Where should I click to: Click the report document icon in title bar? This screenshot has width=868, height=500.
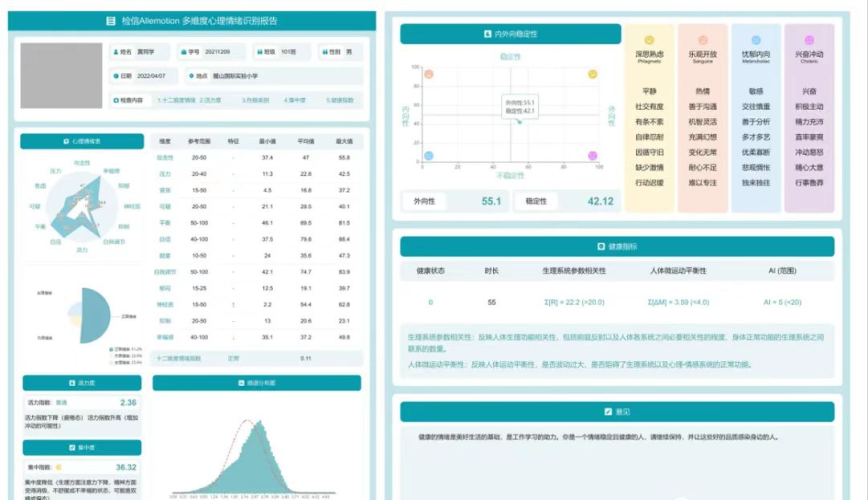coord(111,20)
